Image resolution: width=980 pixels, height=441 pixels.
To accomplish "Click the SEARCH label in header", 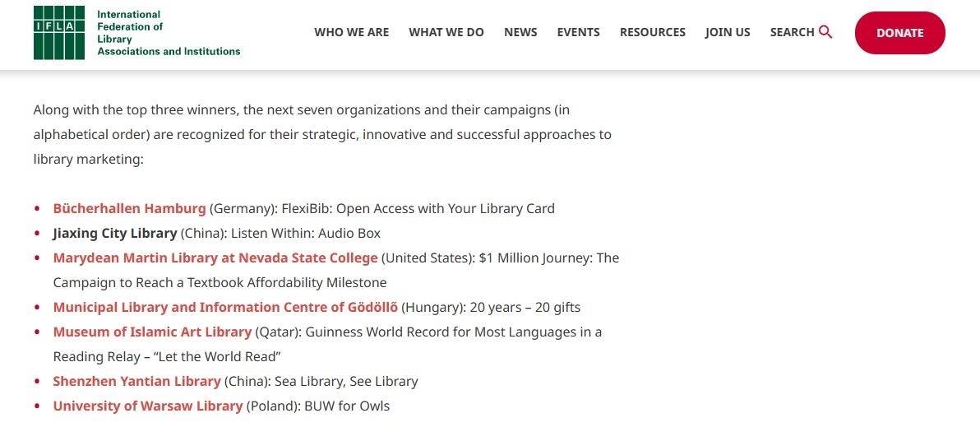I will point(792,32).
